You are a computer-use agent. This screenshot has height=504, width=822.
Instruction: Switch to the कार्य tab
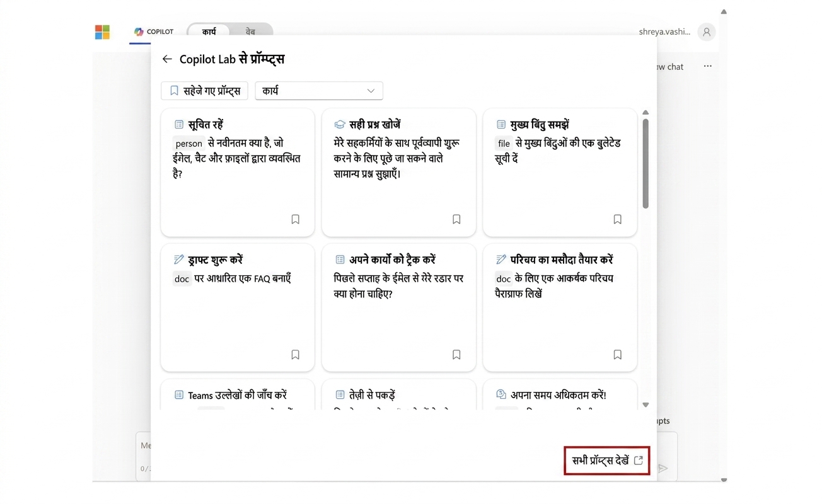click(209, 31)
